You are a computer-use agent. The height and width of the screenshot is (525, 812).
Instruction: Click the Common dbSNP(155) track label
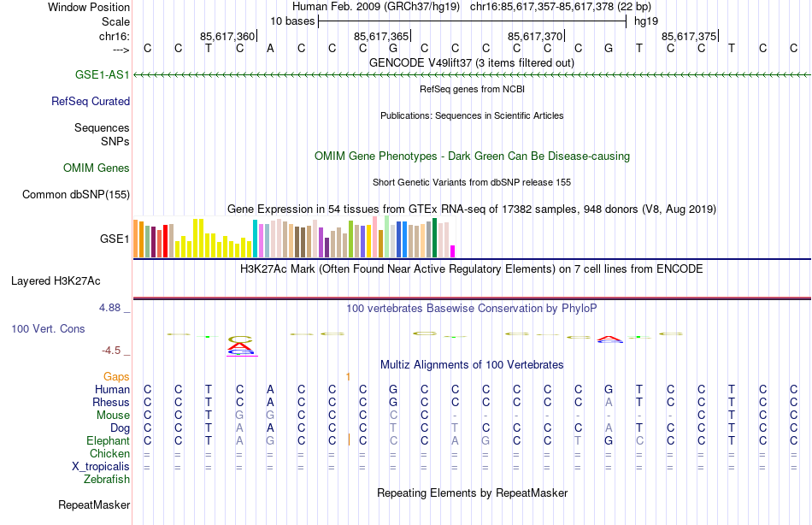(75, 194)
